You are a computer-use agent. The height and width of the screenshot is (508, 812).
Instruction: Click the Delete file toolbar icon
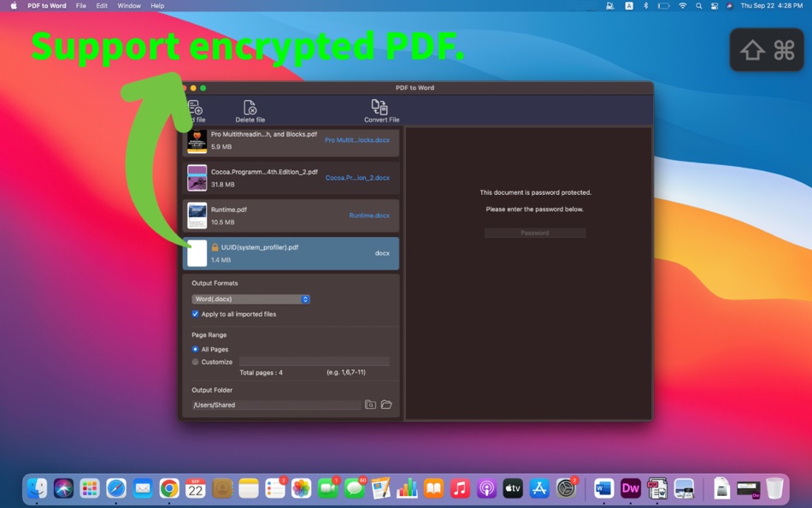pos(250,107)
